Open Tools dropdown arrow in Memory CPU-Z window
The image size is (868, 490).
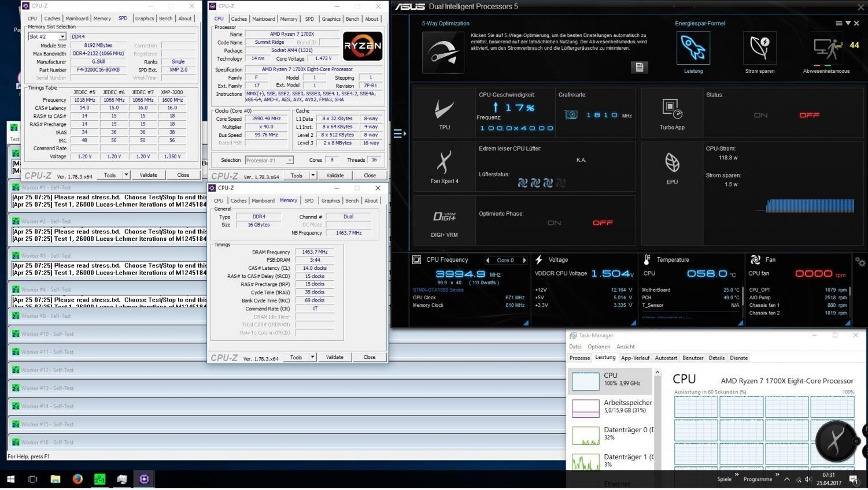[x=312, y=357]
